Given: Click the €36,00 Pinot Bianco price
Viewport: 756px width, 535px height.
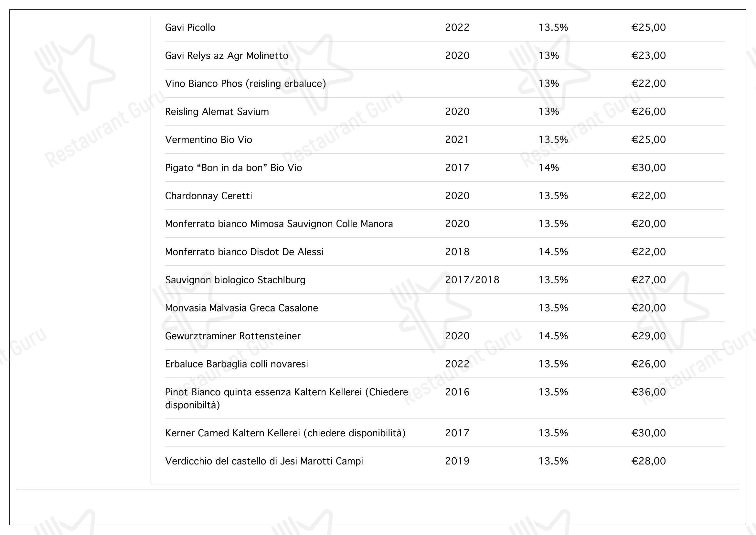Looking at the screenshot, I should pyautogui.click(x=648, y=392).
